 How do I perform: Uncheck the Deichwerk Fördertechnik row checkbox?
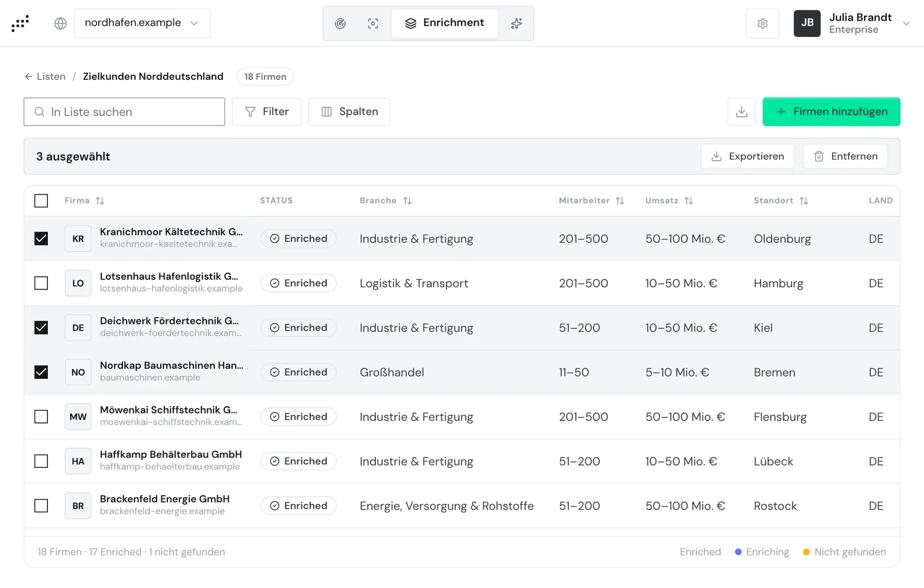[41, 328]
